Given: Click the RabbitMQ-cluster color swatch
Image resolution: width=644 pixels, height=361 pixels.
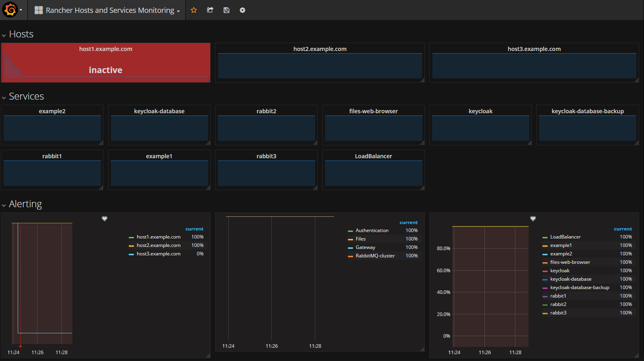Looking at the screenshot, I should [350, 256].
